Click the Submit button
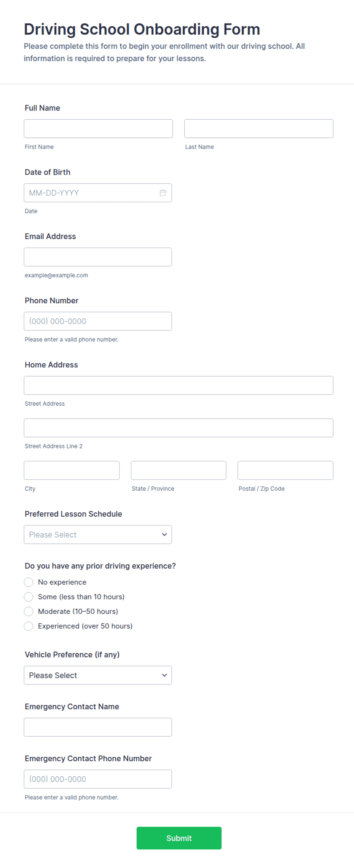 (x=179, y=838)
